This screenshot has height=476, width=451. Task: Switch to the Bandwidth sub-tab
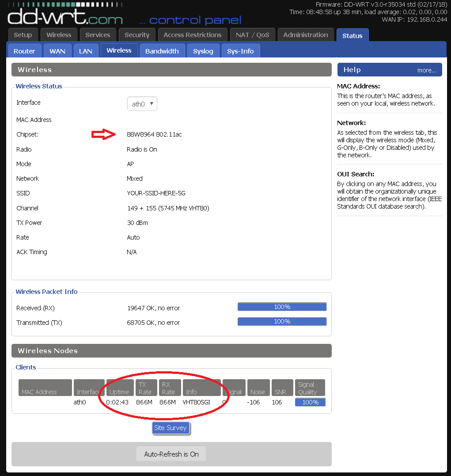(162, 51)
